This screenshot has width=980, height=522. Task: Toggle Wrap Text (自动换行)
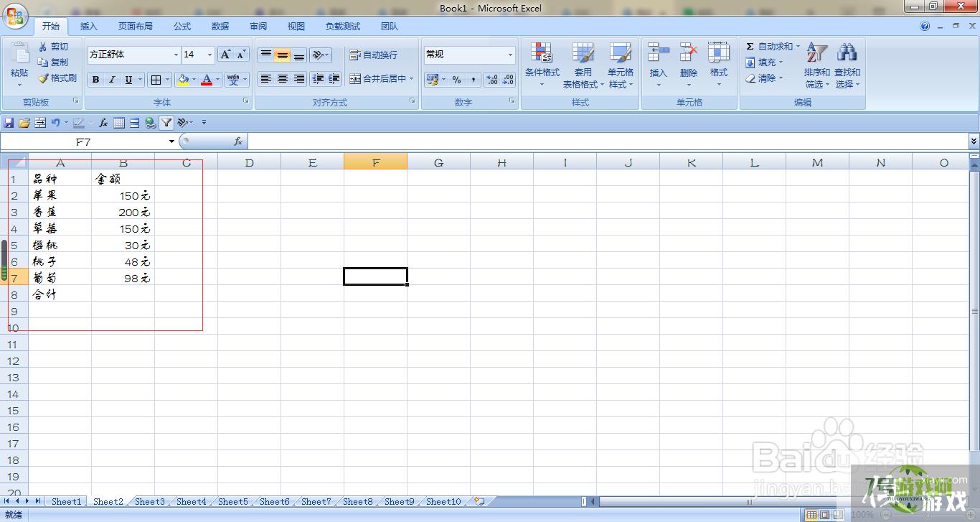tap(373, 55)
